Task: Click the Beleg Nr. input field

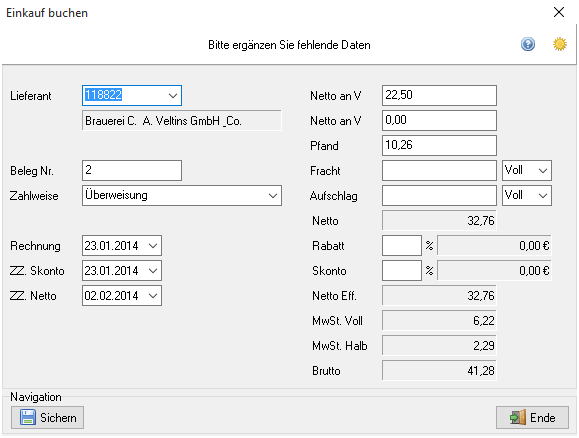Action: tap(132, 170)
